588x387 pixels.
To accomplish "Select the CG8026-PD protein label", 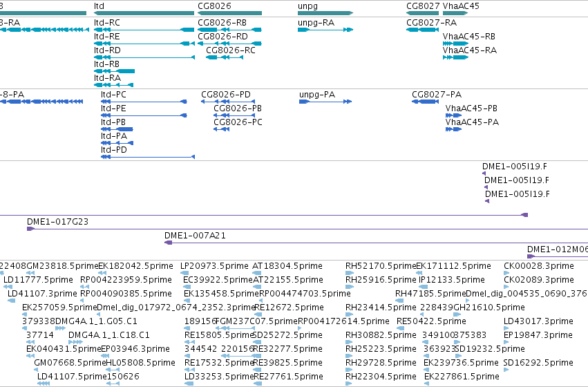I will click(x=226, y=95).
